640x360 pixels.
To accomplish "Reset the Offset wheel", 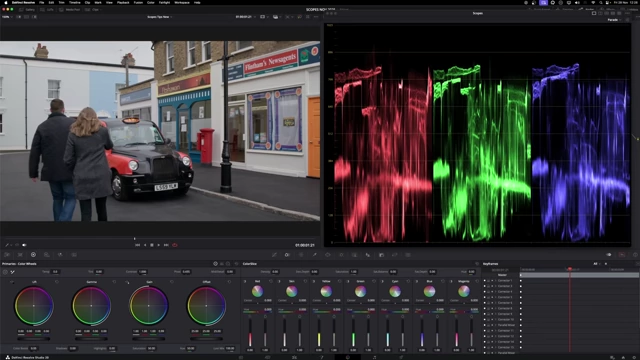I will pyautogui.click(x=229, y=282).
